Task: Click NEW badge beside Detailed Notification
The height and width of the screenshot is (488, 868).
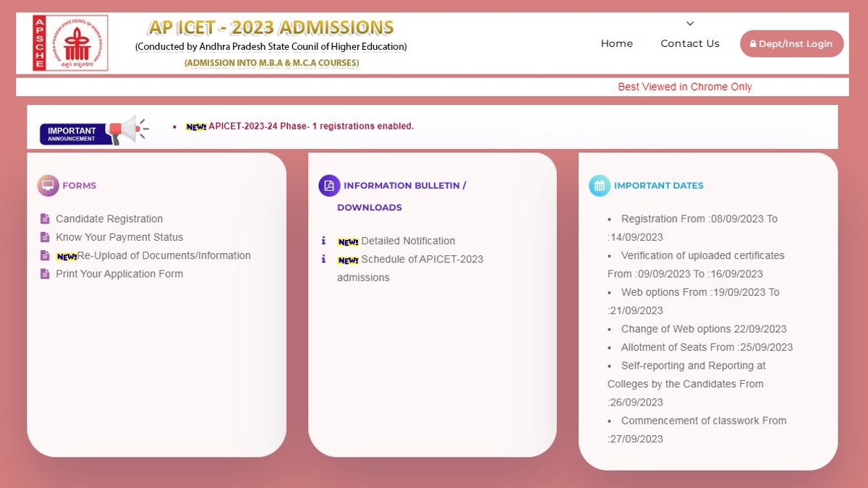Action: (x=348, y=241)
